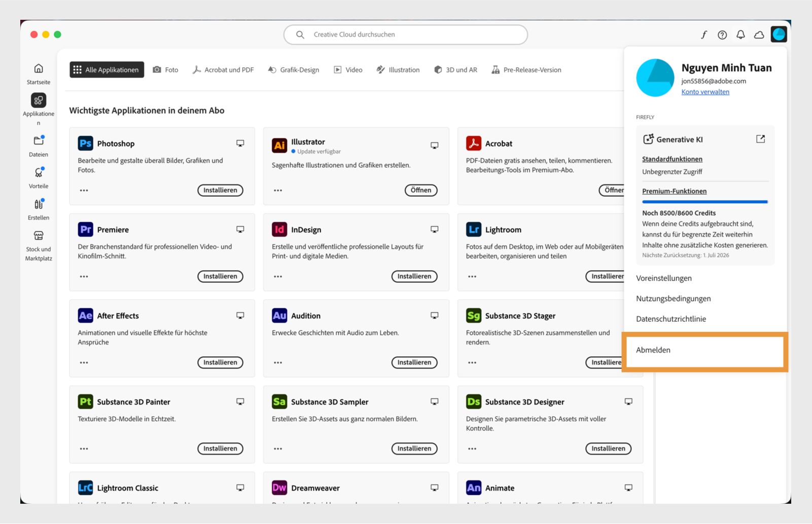This screenshot has height=524, width=812.
Task: Switch to the Video tab
Action: point(348,69)
